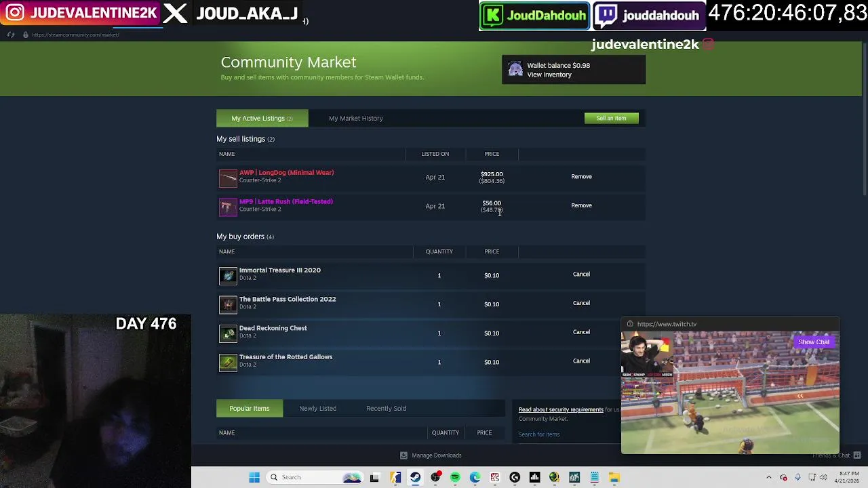Open The Battle Pass Collection 2022 link
This screenshot has height=488, width=868.
pos(287,299)
